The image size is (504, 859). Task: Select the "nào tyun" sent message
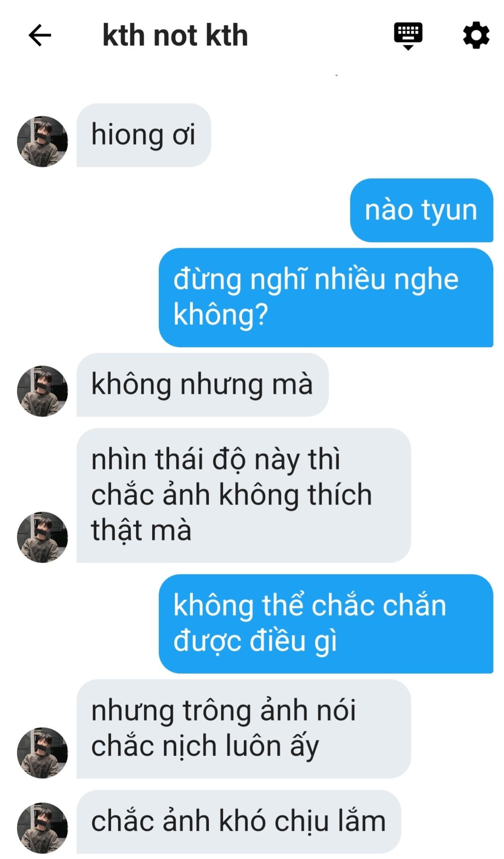click(x=421, y=210)
